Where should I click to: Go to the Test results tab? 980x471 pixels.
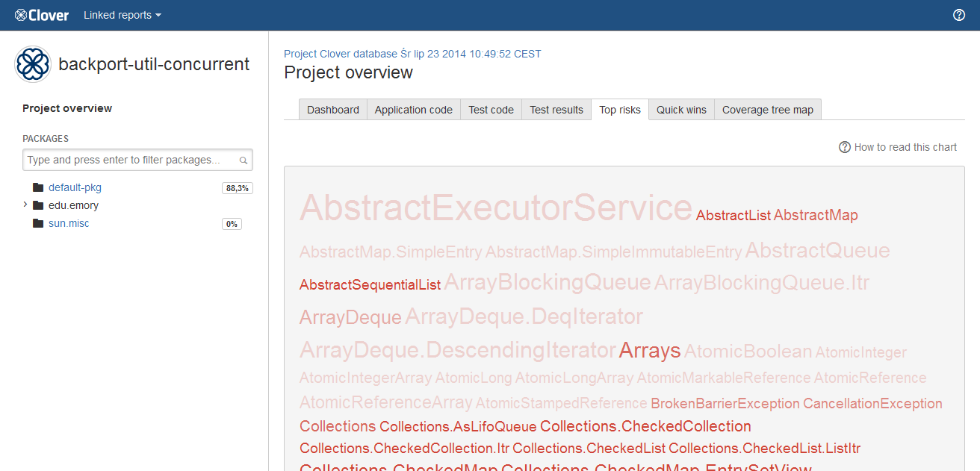[556, 110]
